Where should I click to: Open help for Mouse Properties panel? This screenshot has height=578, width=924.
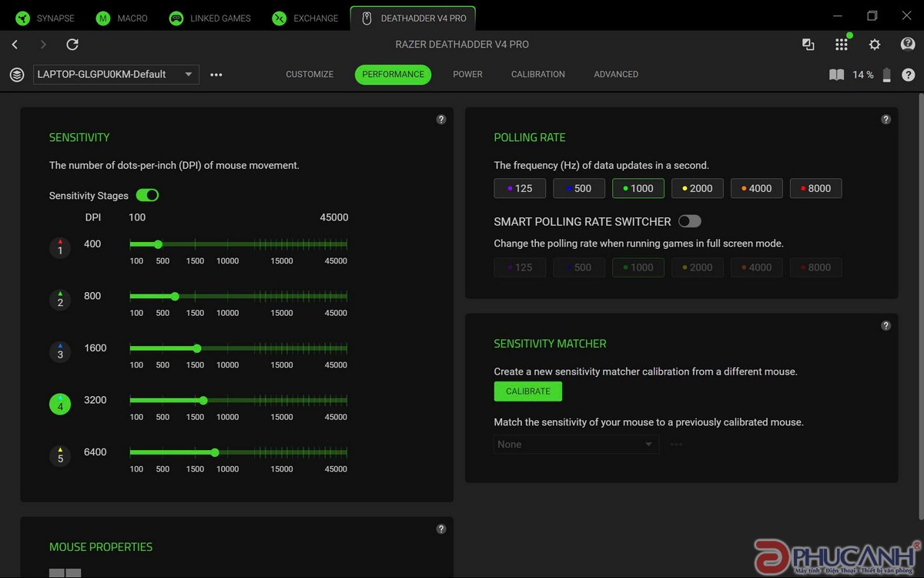tap(441, 529)
